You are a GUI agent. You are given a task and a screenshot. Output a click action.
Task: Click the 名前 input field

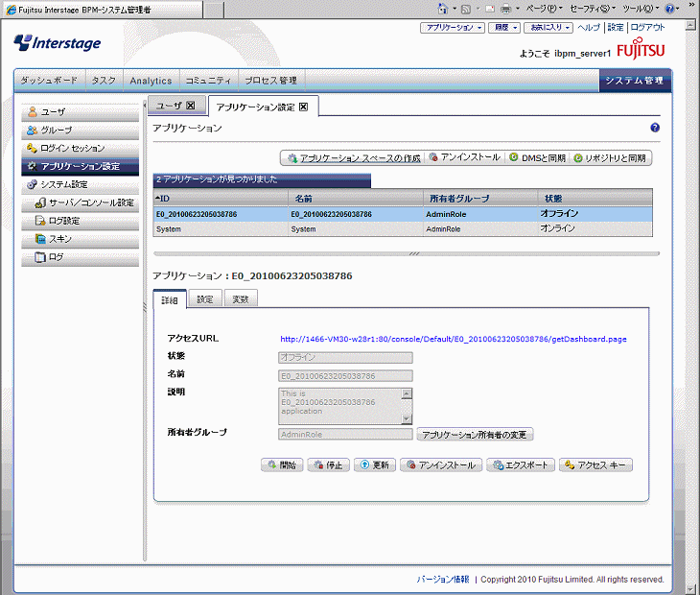(345, 375)
